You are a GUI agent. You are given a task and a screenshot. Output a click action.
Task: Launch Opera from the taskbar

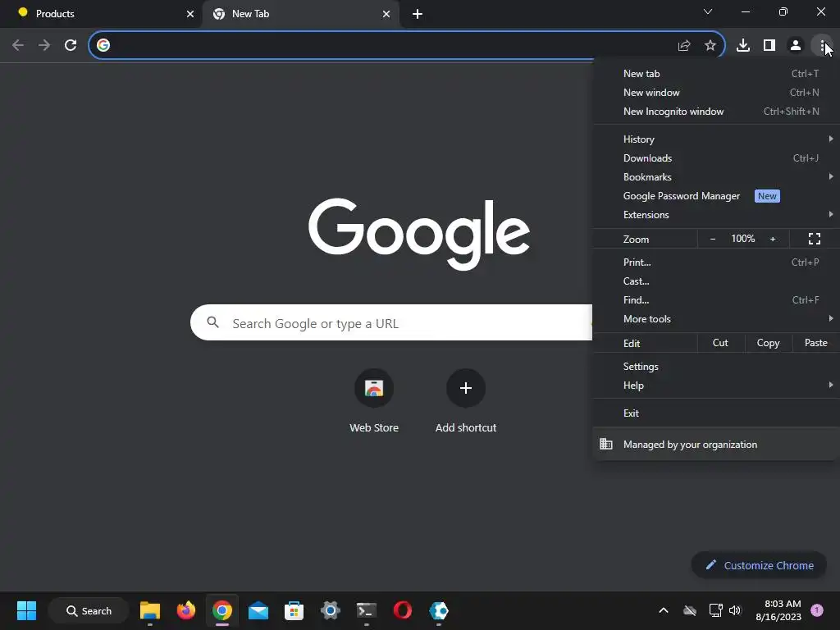402,610
